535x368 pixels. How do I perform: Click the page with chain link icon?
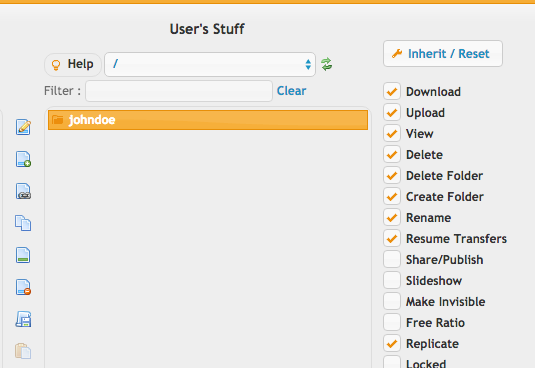click(x=23, y=191)
